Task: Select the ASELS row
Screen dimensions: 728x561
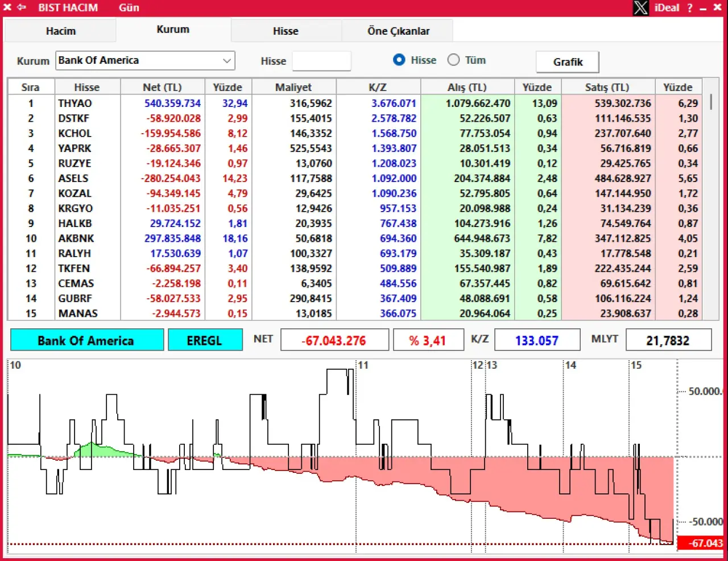Action: click(355, 178)
